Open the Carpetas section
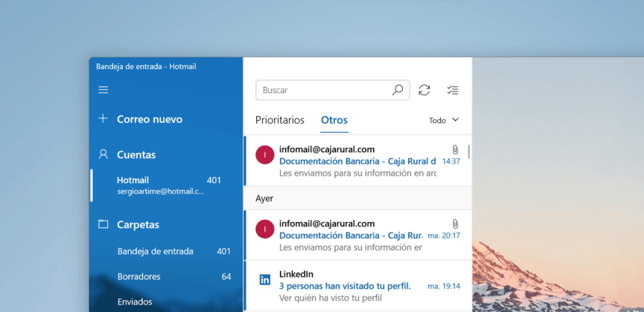Image resolution: width=644 pixels, height=312 pixels. pyautogui.click(x=138, y=225)
